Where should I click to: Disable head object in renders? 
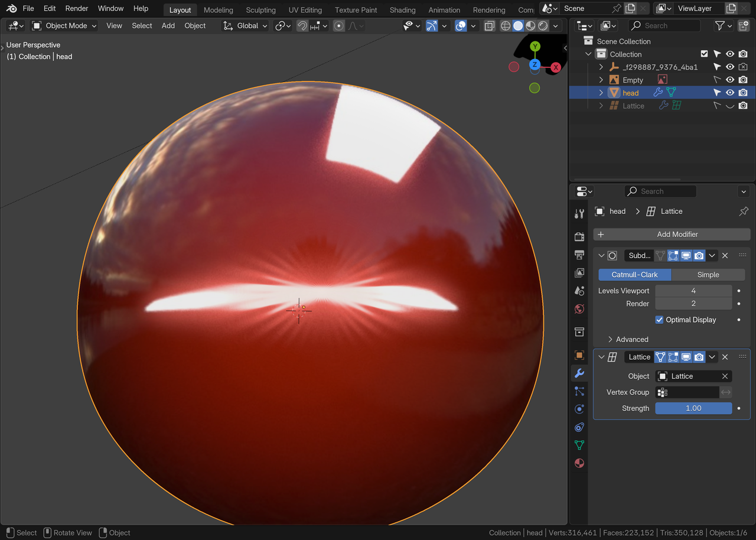coord(743,93)
